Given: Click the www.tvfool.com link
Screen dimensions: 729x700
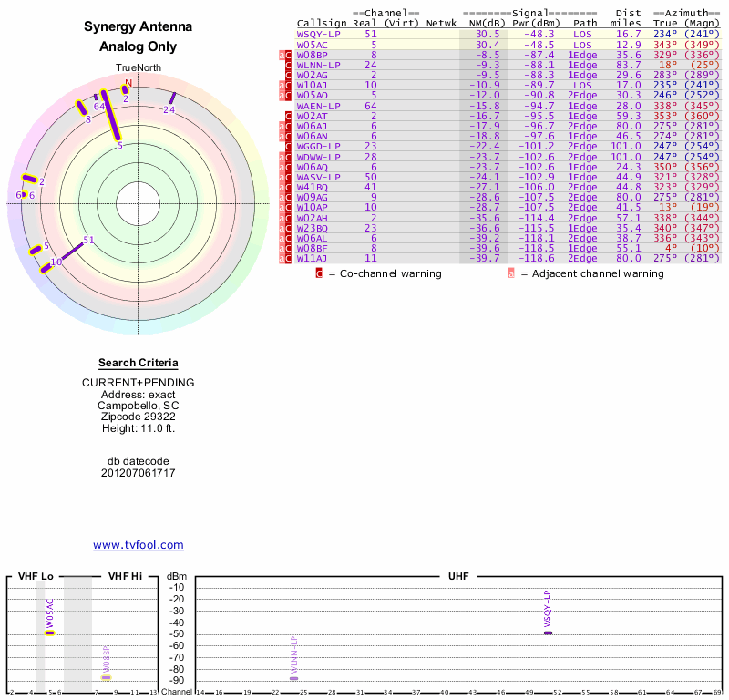Looking at the screenshot, I should pos(139,545).
